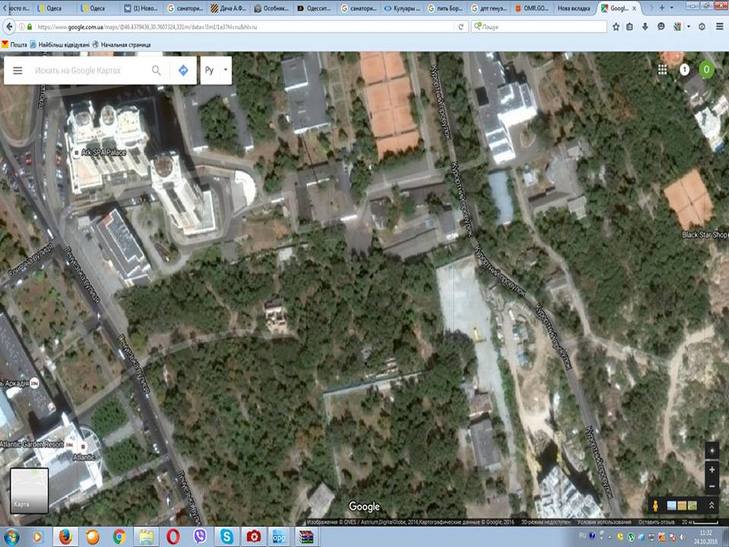Open the 'Найбільш відвідувані' bookmarks folder
Screen dimensions: 729x547
60,45
